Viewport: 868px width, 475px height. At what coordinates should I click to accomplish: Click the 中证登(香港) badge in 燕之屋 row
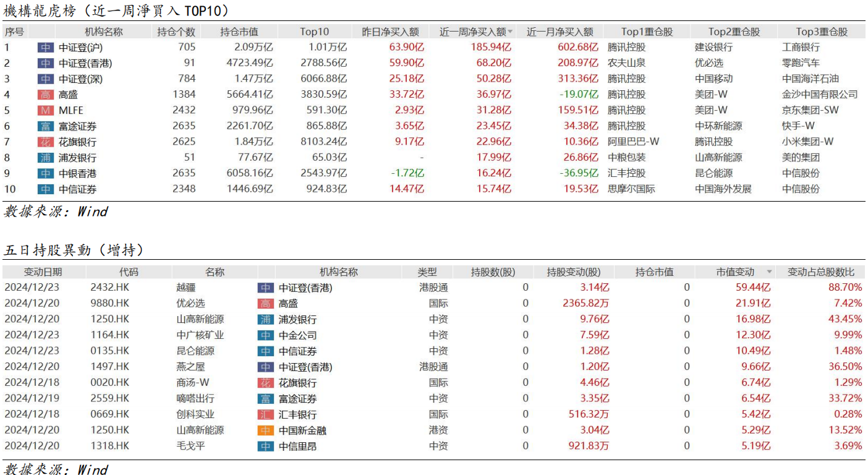click(265, 367)
